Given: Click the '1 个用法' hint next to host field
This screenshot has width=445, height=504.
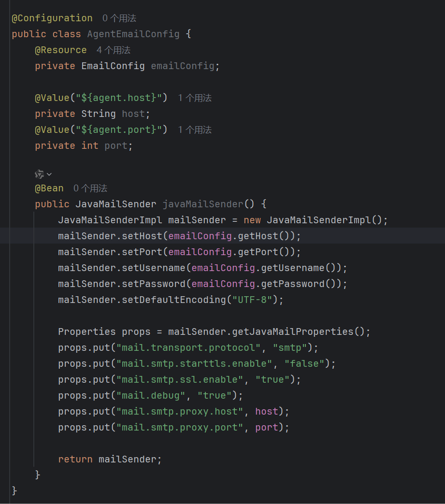Looking at the screenshot, I should [x=194, y=98].
